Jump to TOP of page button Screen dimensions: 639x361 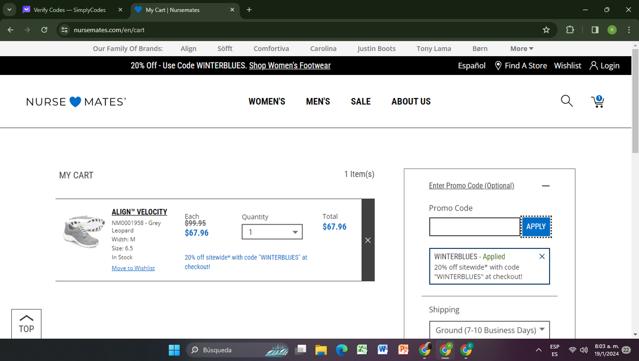26,324
